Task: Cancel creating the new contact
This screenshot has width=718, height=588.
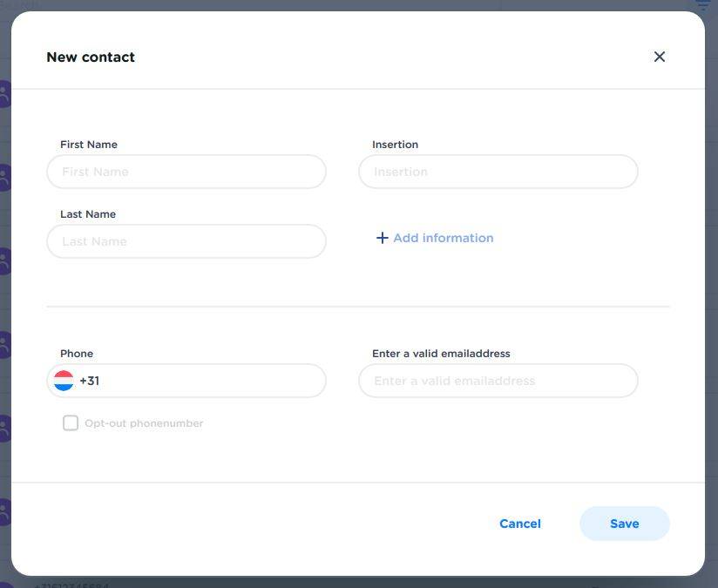Action: coord(520,524)
